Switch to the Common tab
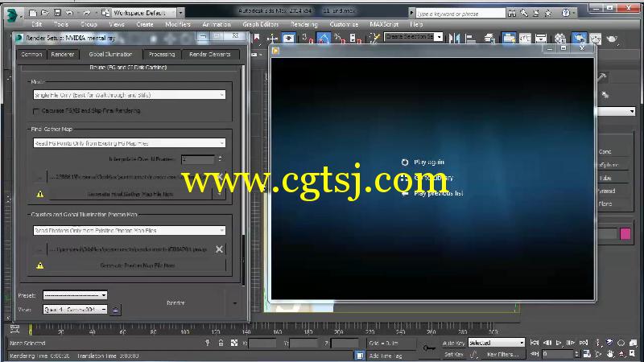 tap(31, 54)
